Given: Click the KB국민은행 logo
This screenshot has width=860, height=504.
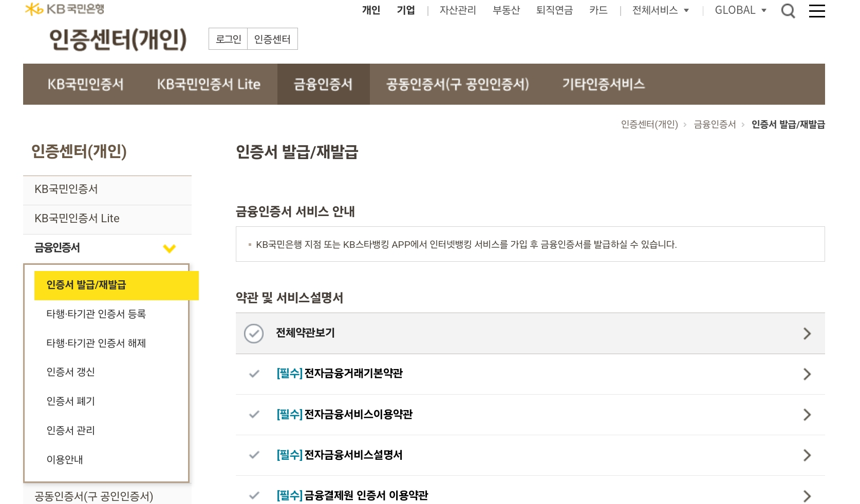Looking at the screenshot, I should pyautogui.click(x=65, y=9).
